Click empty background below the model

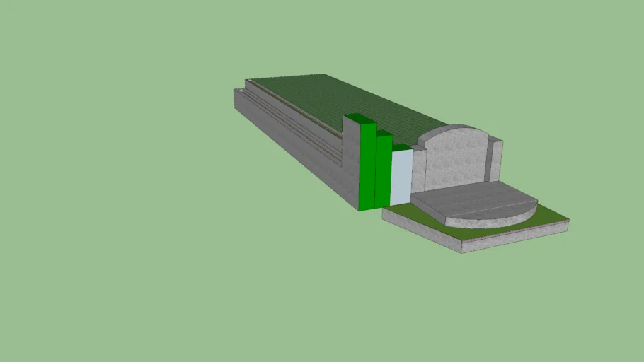pos(318,304)
